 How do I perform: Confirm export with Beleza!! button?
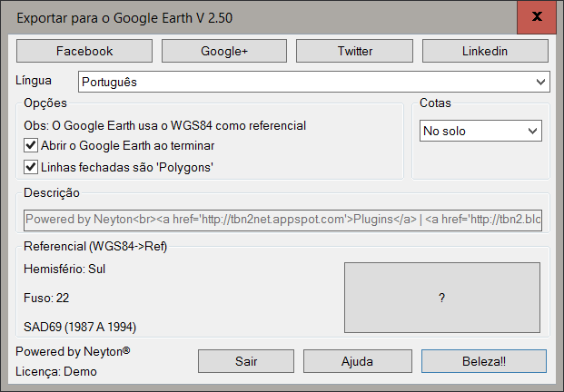(484, 361)
